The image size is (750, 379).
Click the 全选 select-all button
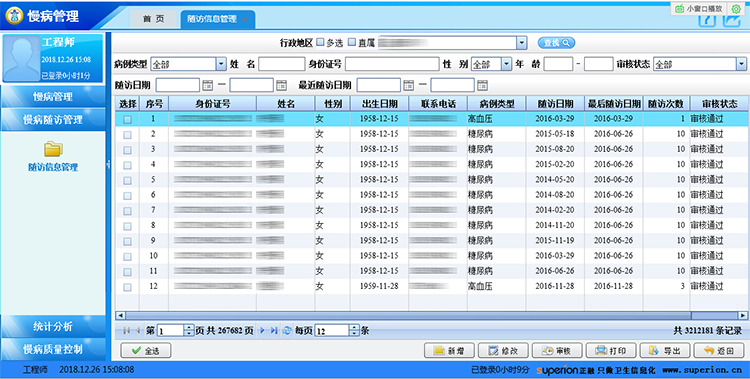coord(145,351)
